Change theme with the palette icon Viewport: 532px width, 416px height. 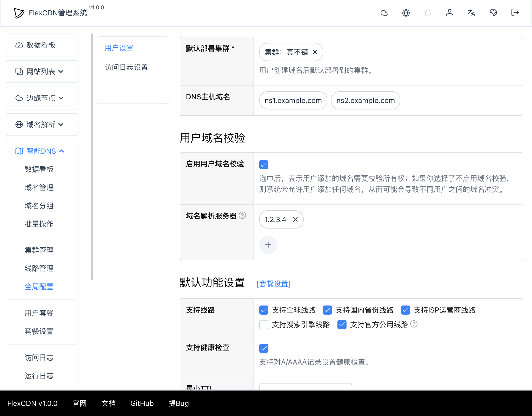click(x=493, y=12)
